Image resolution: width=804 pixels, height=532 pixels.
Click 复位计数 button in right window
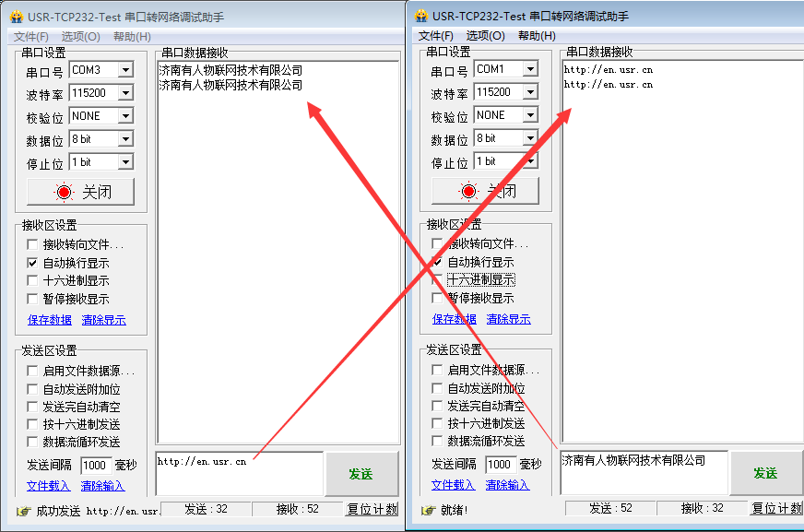[776, 508]
